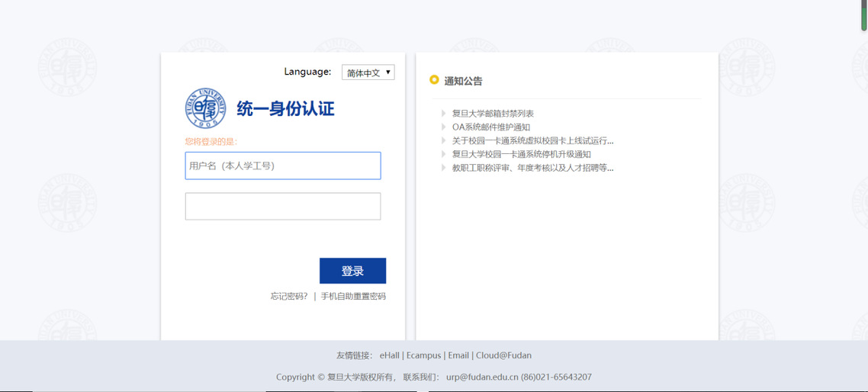Open the OA系统邮件维护通知 notice

point(490,127)
